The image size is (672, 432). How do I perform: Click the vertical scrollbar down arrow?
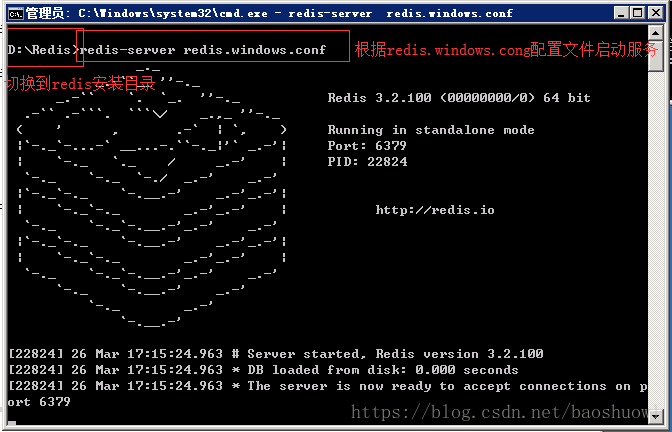click(656, 415)
